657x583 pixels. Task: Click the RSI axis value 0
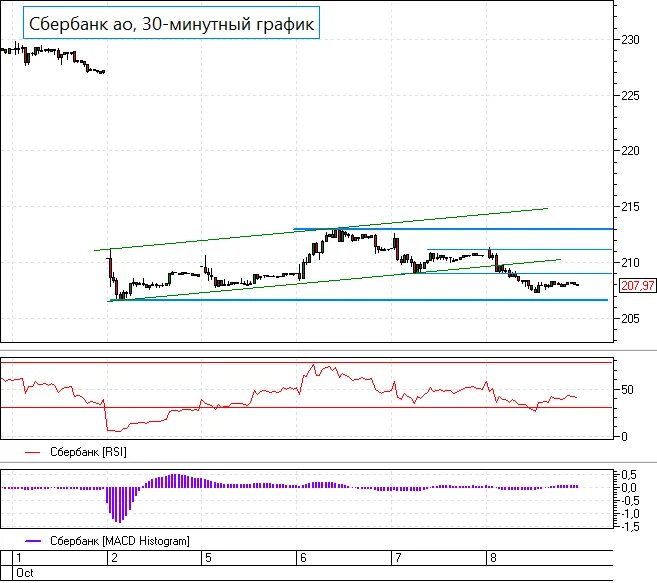624,436
